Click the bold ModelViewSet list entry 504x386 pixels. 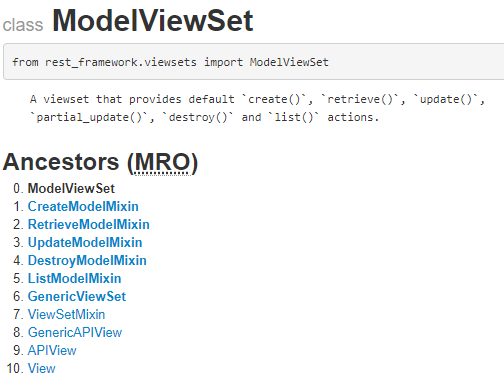(x=71, y=188)
